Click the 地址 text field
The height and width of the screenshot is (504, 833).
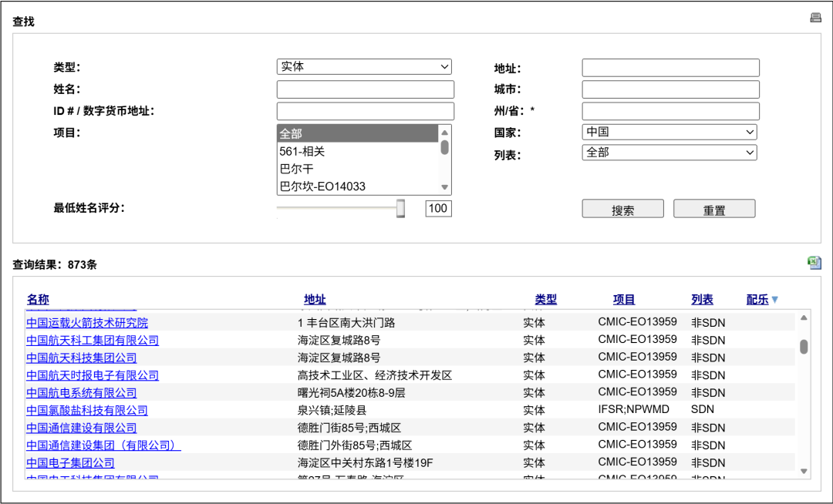point(670,68)
